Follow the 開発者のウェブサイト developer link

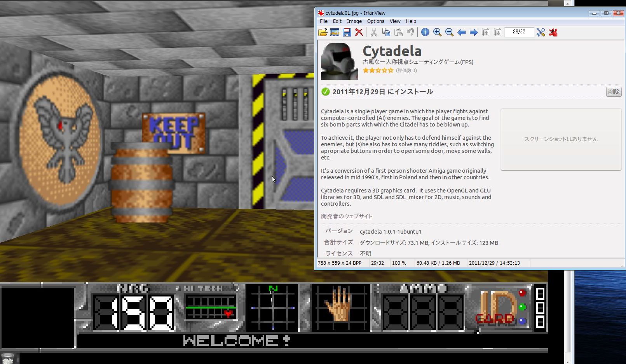tap(347, 216)
